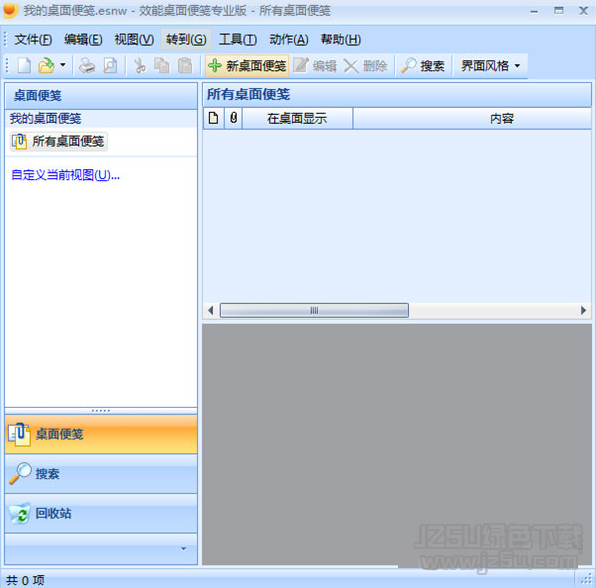This screenshot has width=596, height=588.
Task: Click the new blank file icon
Action: tap(24, 66)
